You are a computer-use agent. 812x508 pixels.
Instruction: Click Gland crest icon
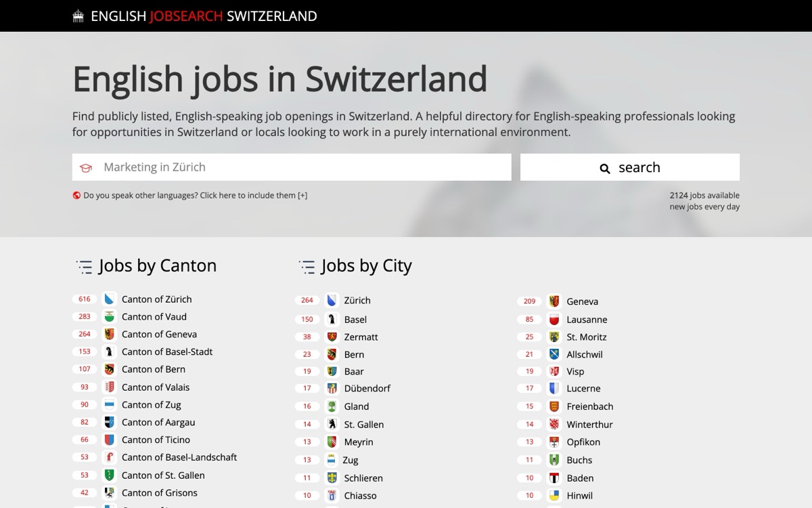coord(332,406)
